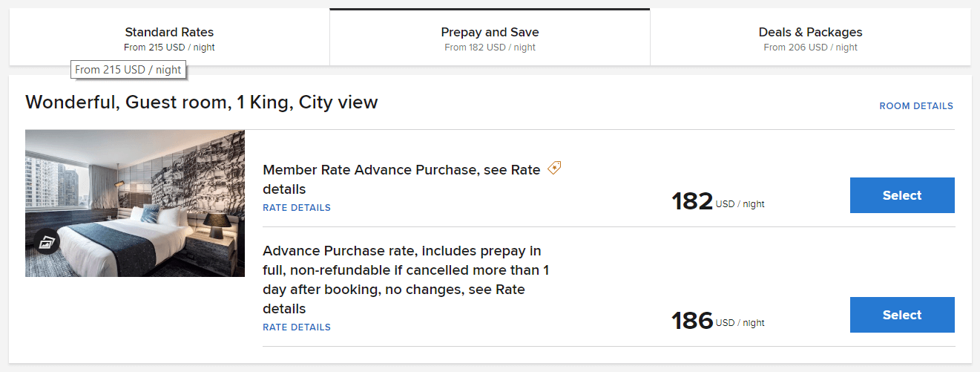Select the 186 USD per night rate

tap(901, 315)
